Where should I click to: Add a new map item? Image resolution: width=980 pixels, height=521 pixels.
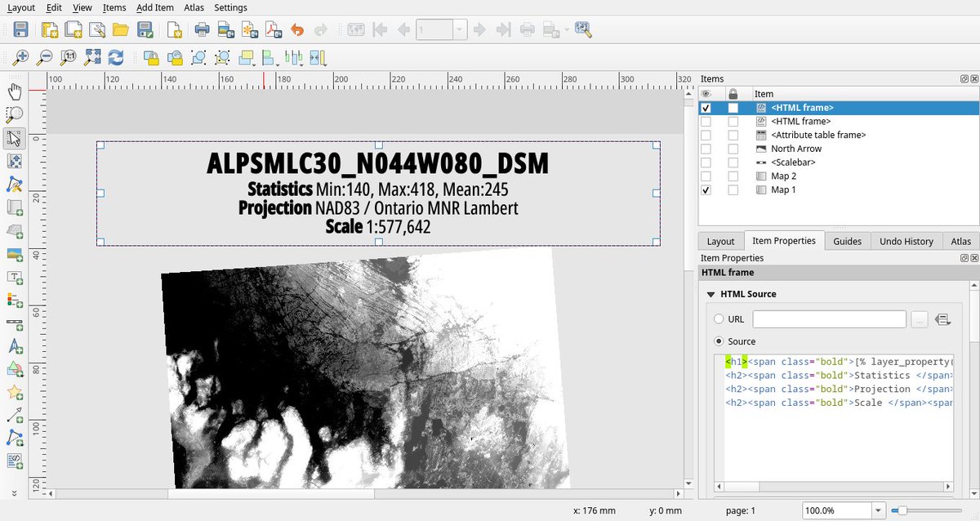pyautogui.click(x=14, y=208)
